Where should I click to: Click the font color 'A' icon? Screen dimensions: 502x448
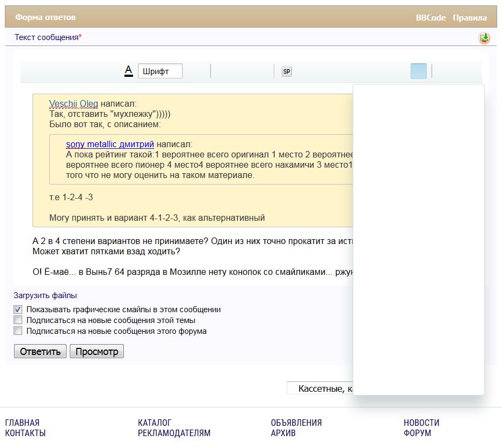click(x=129, y=71)
